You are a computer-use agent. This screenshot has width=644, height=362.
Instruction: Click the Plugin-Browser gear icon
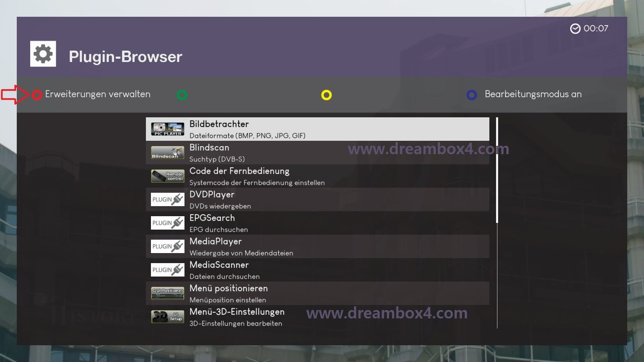coord(43,54)
